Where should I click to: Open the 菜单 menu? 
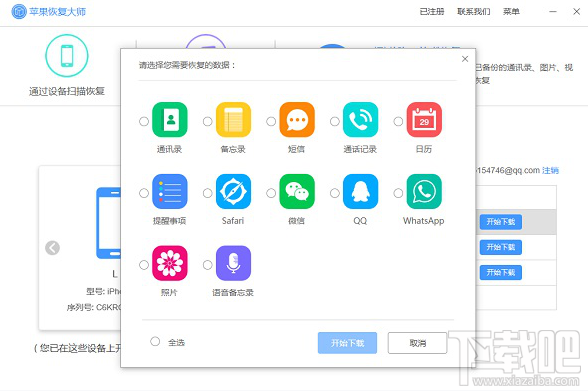tap(511, 12)
